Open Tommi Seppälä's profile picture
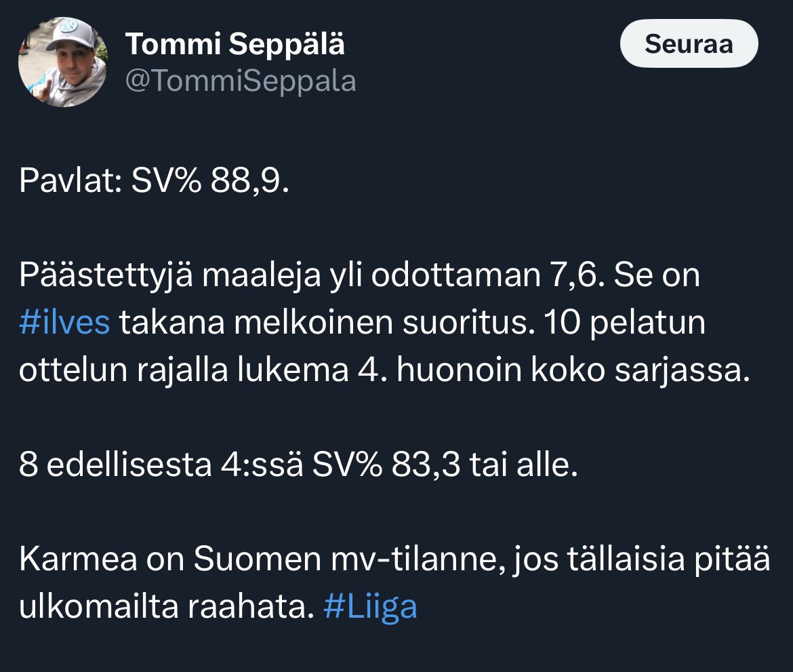The image size is (793, 672). (x=63, y=62)
